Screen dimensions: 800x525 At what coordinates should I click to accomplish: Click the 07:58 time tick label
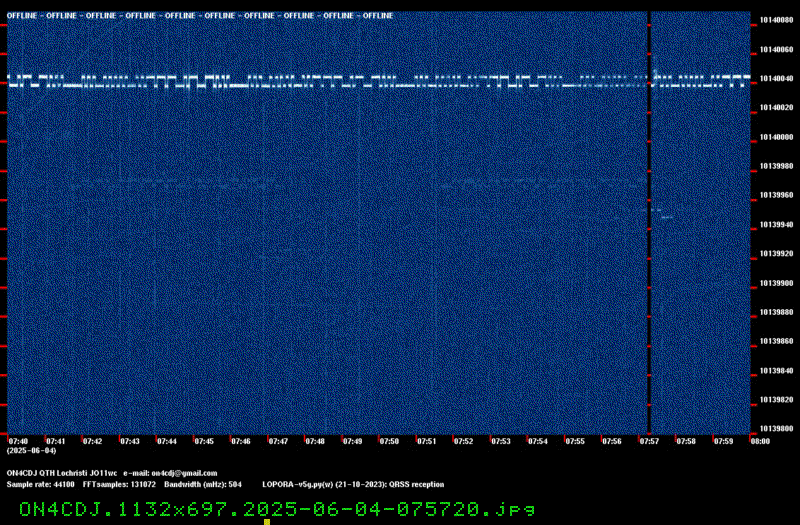point(686,441)
